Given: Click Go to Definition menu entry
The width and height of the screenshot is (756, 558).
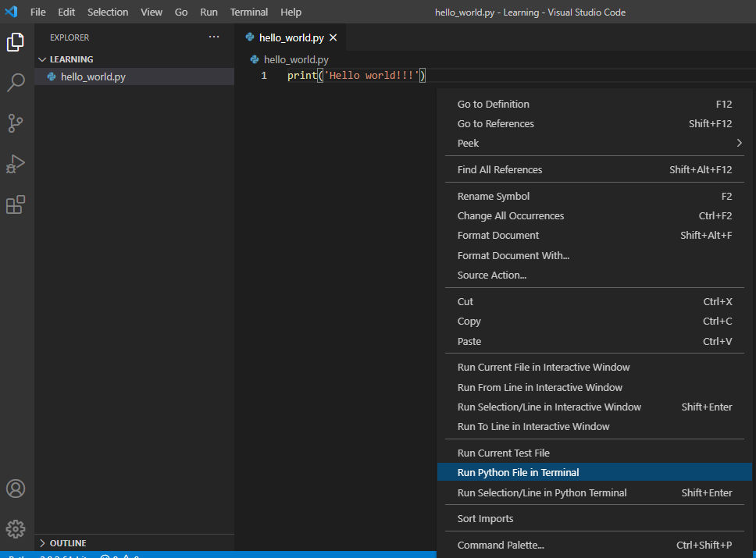Looking at the screenshot, I should coord(493,104).
